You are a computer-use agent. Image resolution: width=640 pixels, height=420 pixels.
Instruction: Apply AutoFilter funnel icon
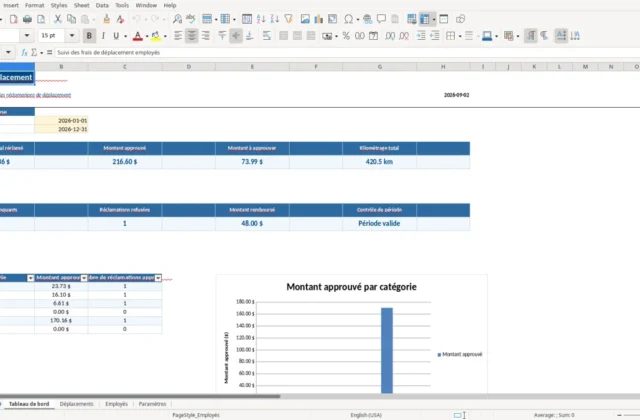289,19
